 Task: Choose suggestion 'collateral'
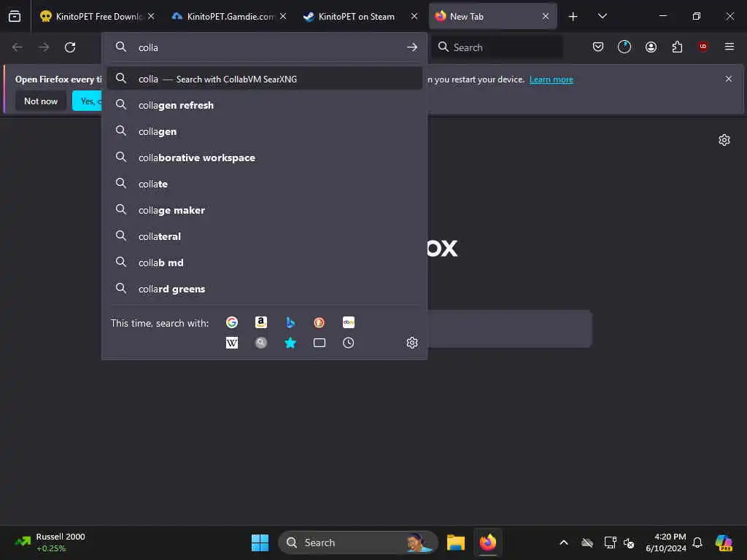pos(264,236)
